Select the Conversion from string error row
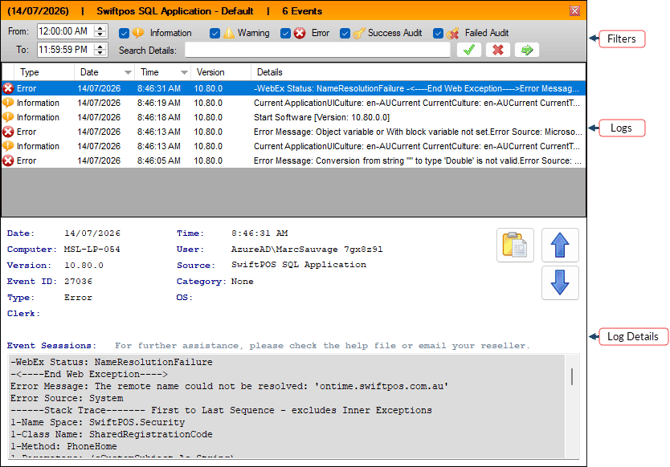The width and height of the screenshot is (670, 467). pyautogui.click(x=294, y=161)
